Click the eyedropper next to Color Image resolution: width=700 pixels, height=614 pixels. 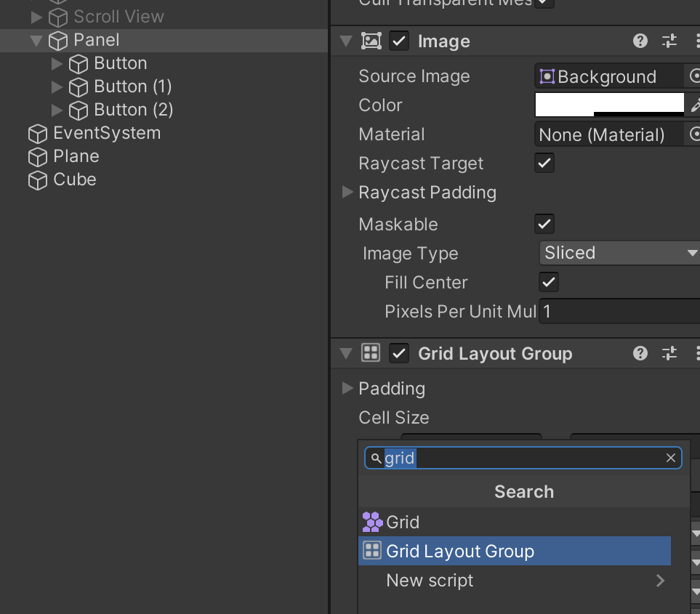coord(695,106)
